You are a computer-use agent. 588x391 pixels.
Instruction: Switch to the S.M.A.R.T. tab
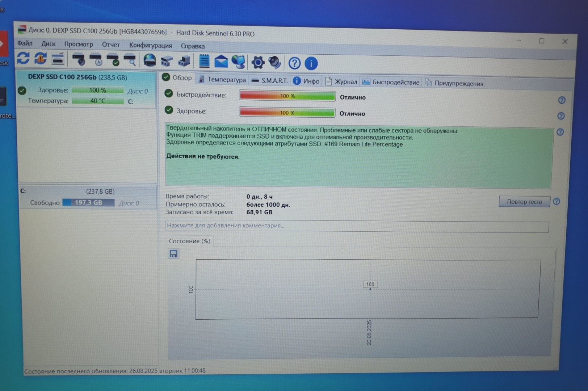point(270,80)
